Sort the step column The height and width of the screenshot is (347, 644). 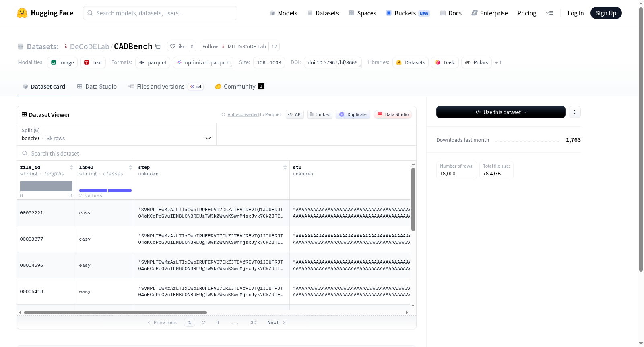[x=285, y=167]
